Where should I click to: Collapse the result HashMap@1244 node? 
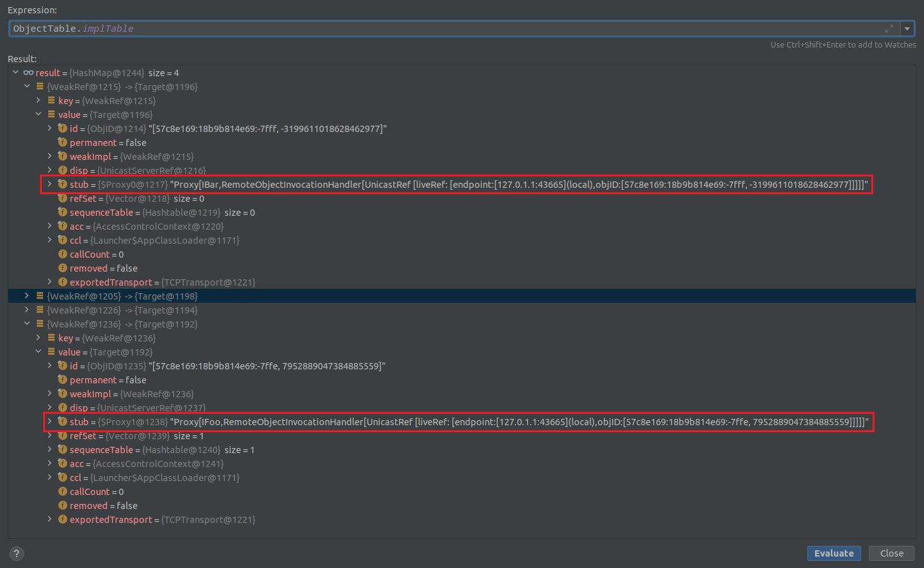click(16, 72)
